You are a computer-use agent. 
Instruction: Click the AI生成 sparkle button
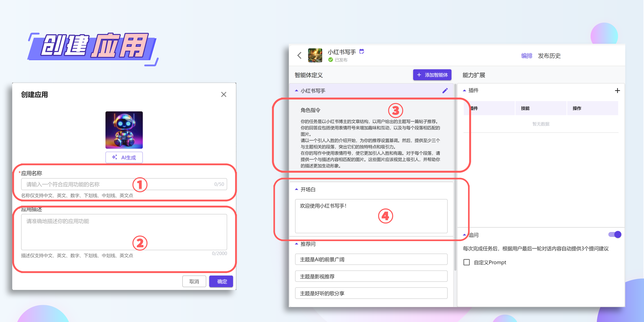coord(124,157)
